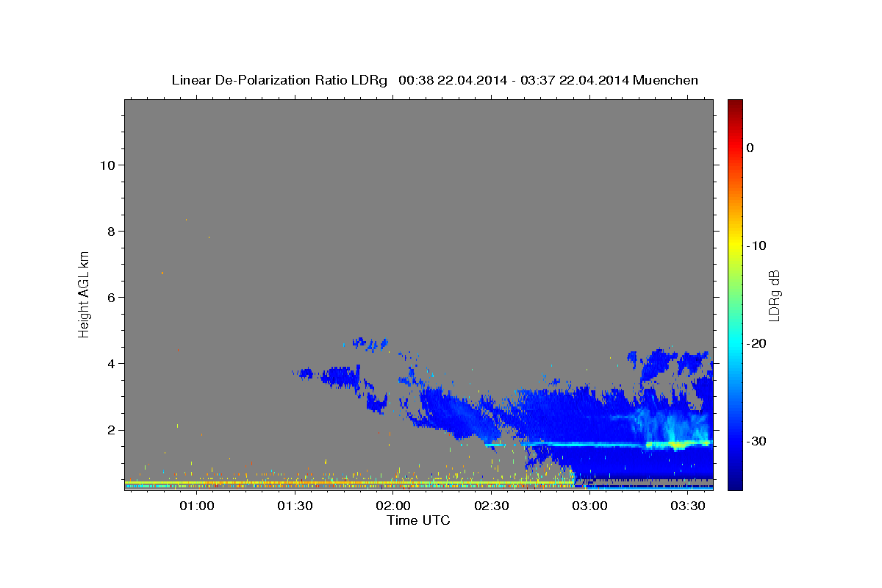Click the plot title 'Linear De-Polarization Ratio LDRg'
Viewport: 882px width, 588px height.
(x=279, y=80)
